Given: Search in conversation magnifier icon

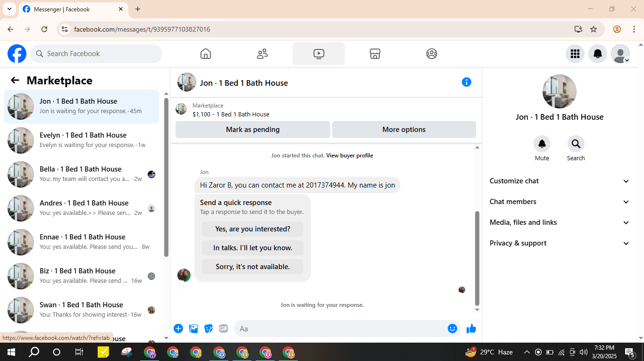Looking at the screenshot, I should (576, 144).
